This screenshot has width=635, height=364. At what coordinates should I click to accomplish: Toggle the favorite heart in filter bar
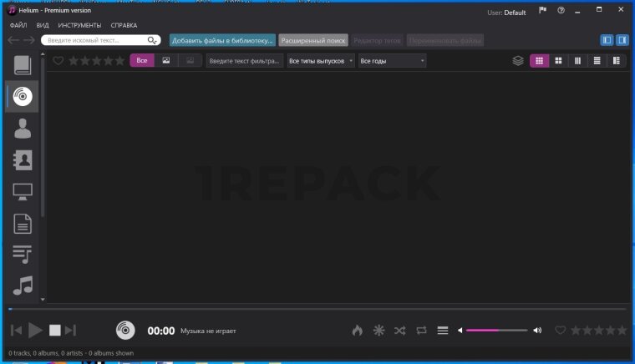coord(58,61)
